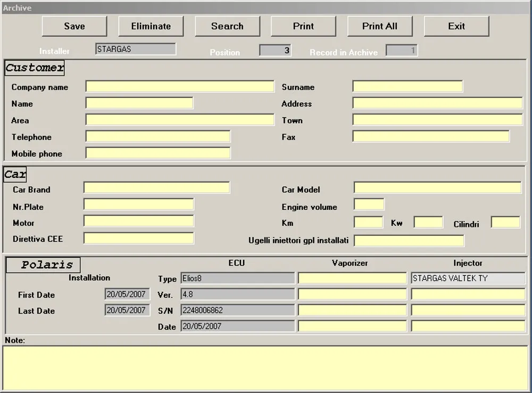Focus the Cilindri input box
532x393 pixels.
click(x=505, y=223)
